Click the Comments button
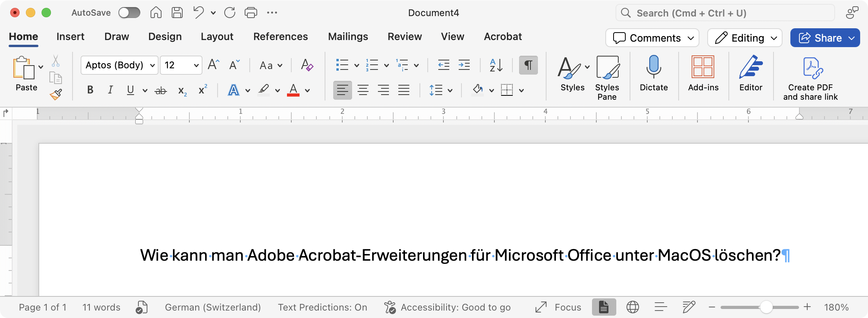868x318 pixels. tap(647, 38)
